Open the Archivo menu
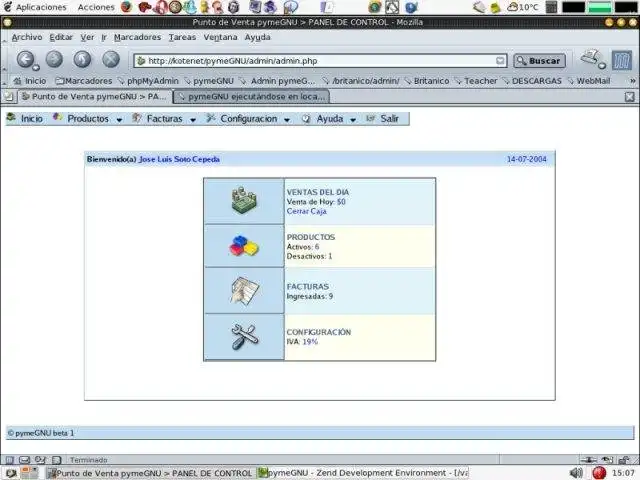 [x=27, y=37]
